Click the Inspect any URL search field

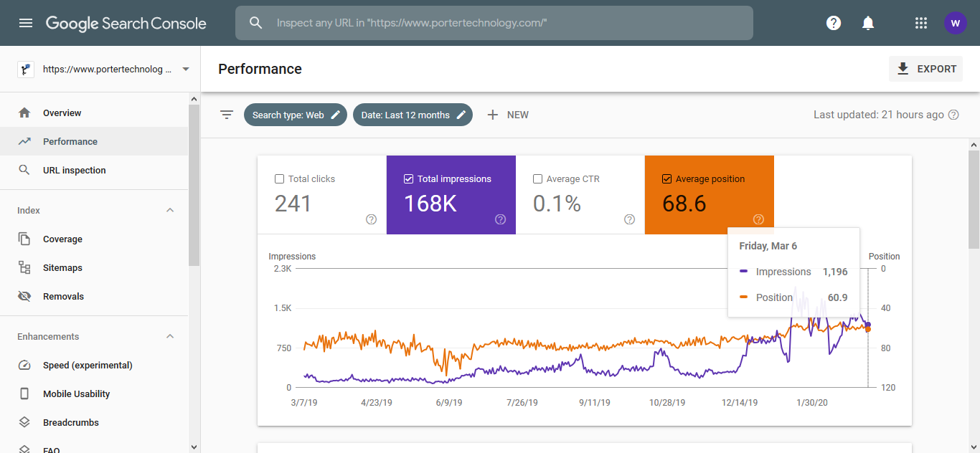(494, 23)
